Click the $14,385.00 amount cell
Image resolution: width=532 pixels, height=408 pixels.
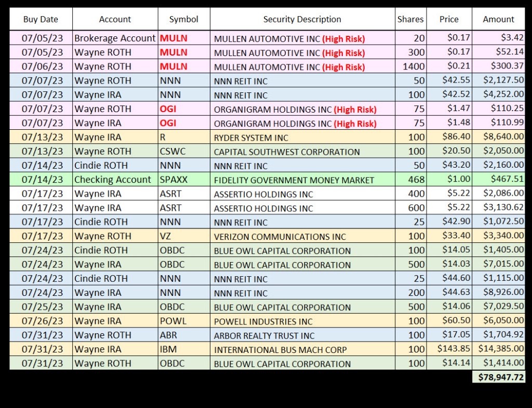(498, 349)
